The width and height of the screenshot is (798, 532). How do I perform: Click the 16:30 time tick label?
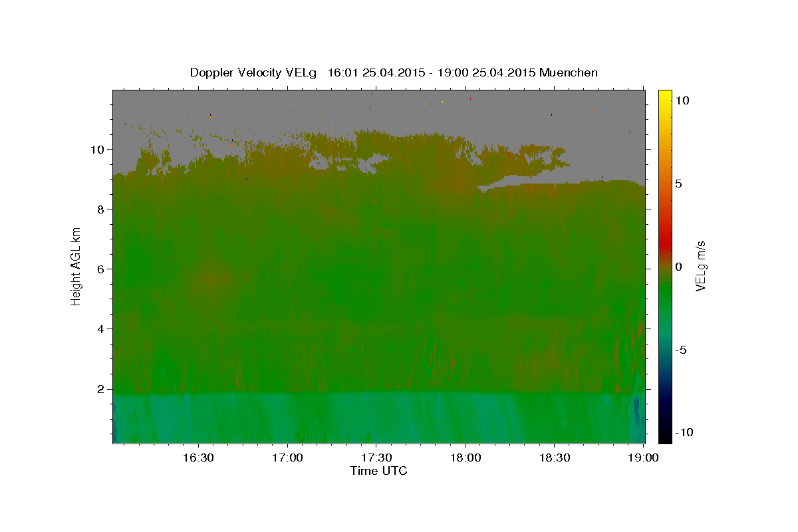click(x=198, y=458)
